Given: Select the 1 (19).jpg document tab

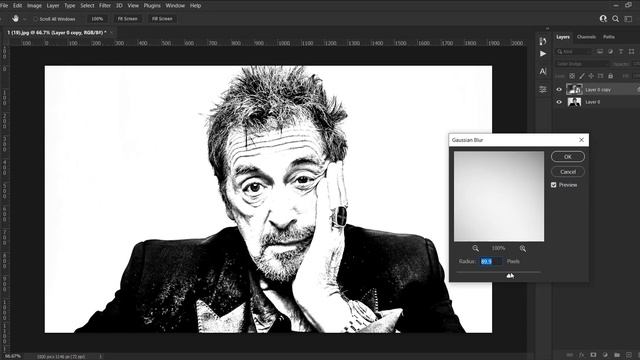Looking at the screenshot, I should (57, 32).
